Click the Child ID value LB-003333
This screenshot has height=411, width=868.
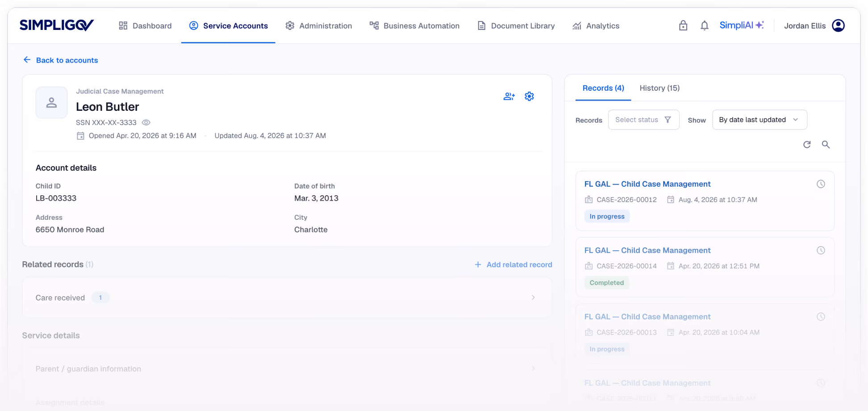(x=56, y=198)
